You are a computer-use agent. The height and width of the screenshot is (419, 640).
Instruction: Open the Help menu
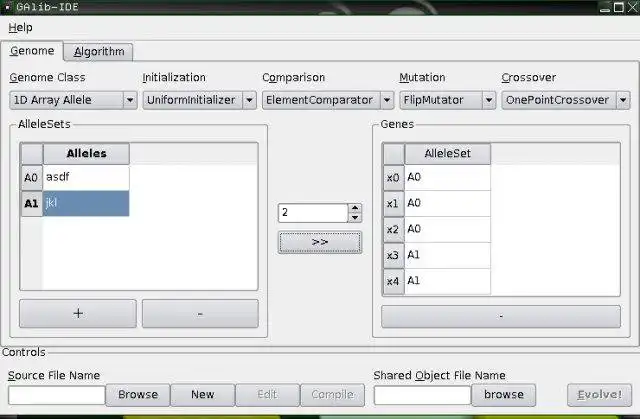pyautogui.click(x=20, y=28)
